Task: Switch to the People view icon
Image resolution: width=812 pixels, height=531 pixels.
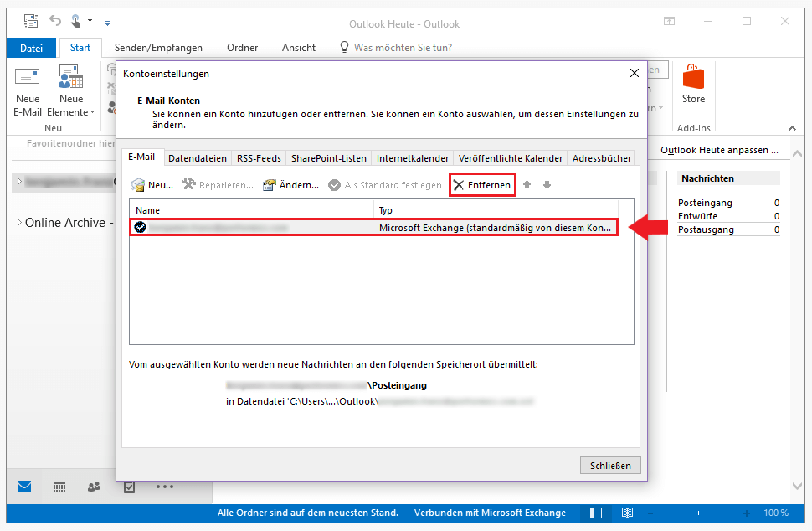Action: pos(95,487)
